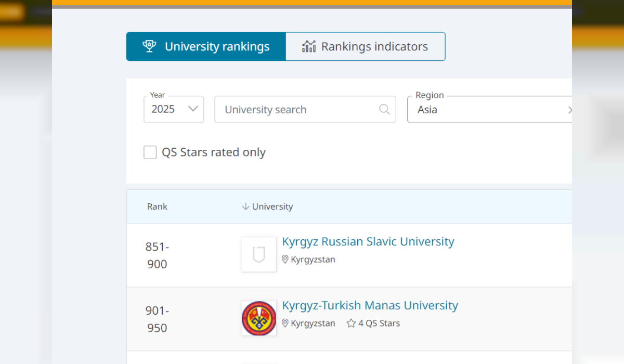Click the Rank column header

point(157,206)
